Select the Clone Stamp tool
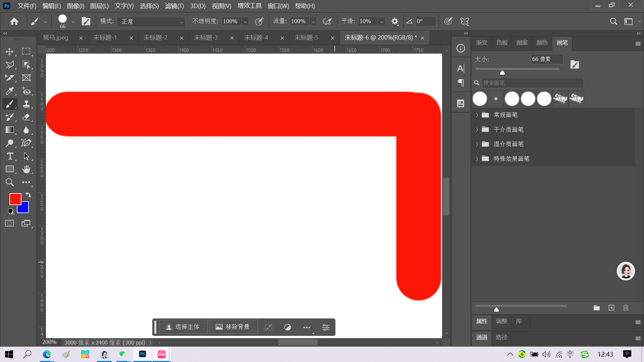Screen dimensions: 644x362 (26, 104)
